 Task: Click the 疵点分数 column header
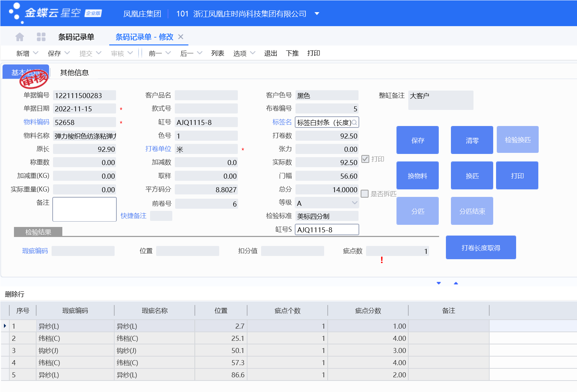point(368,310)
